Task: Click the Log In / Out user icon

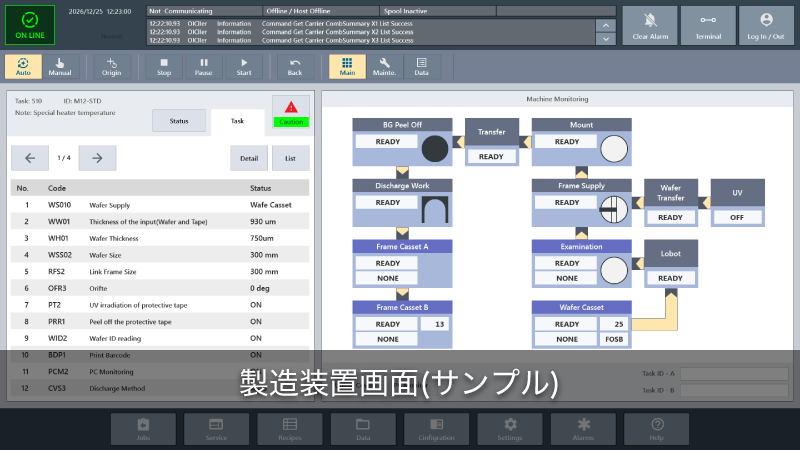Action: pos(766,25)
